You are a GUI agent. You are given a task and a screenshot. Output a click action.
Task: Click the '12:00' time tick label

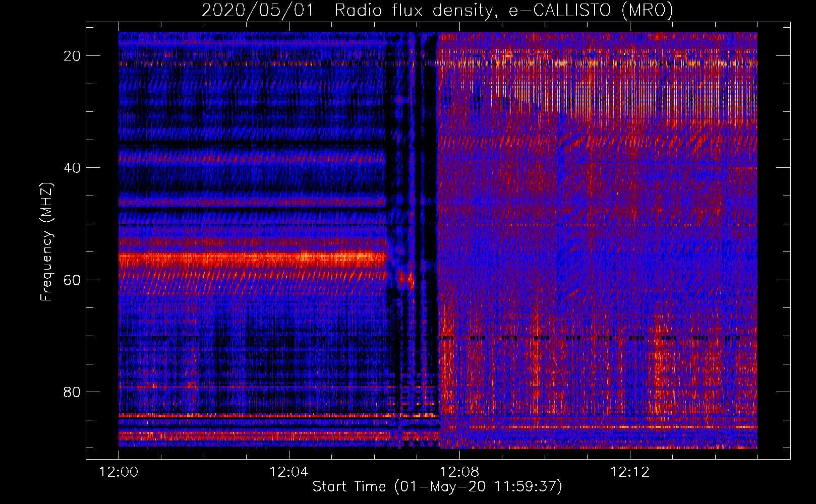click(119, 472)
